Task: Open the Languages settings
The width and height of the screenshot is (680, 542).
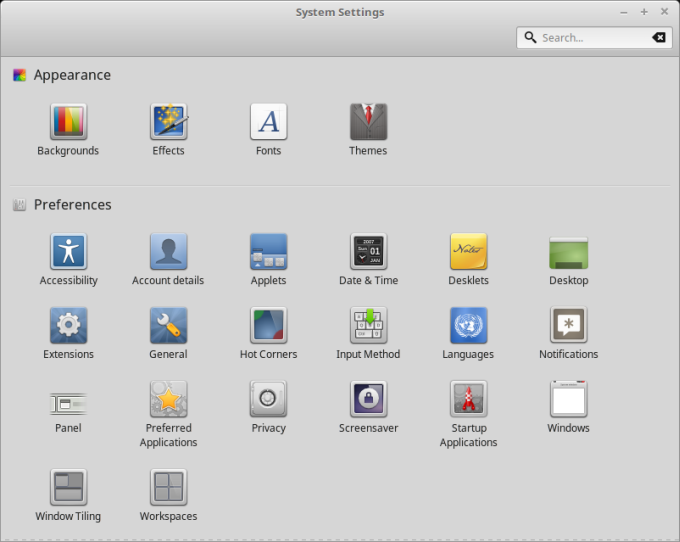Action: click(468, 326)
